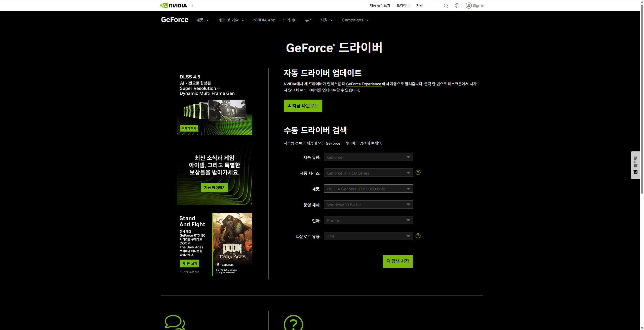Open the 게임 및 기술 menu
Image resolution: width=644 pixels, height=330 pixels.
point(231,20)
